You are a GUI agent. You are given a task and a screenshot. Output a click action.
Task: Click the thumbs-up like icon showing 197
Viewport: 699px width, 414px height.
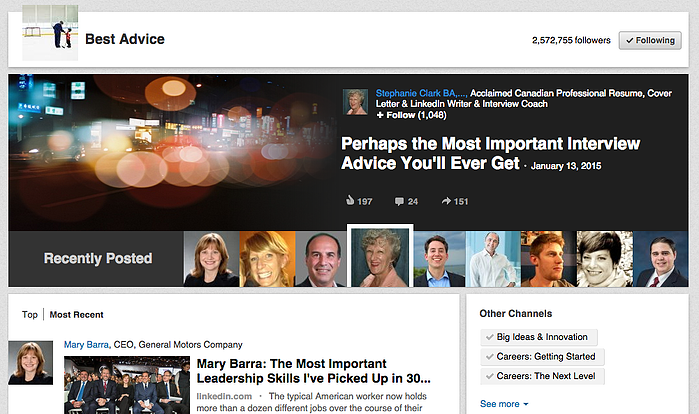point(350,201)
